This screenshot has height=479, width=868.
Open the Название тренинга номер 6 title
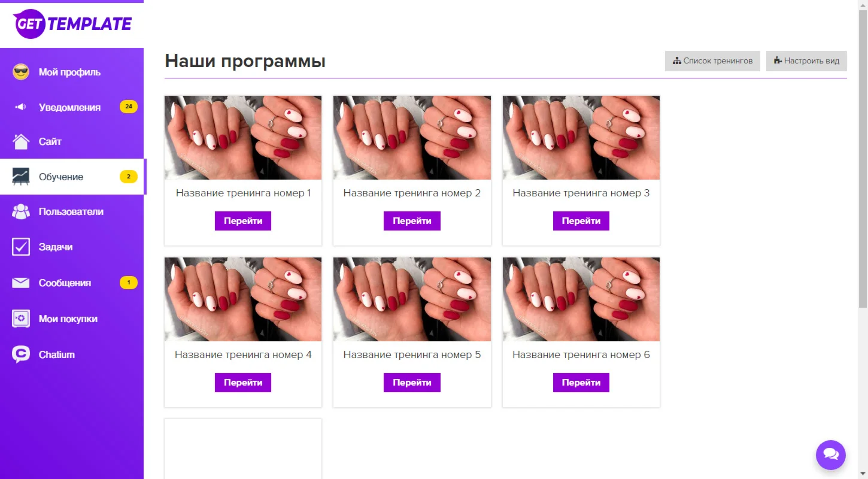click(581, 355)
